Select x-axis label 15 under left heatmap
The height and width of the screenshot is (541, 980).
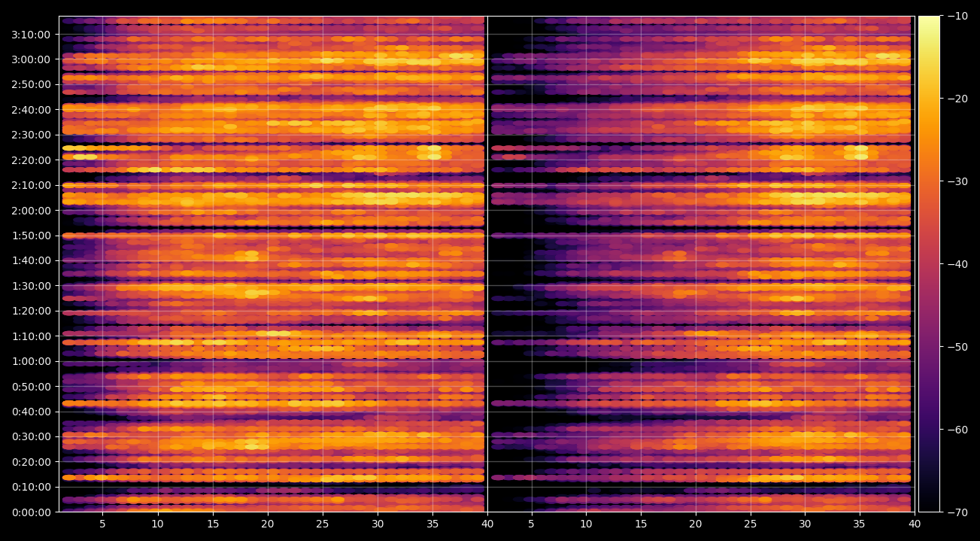pos(213,524)
